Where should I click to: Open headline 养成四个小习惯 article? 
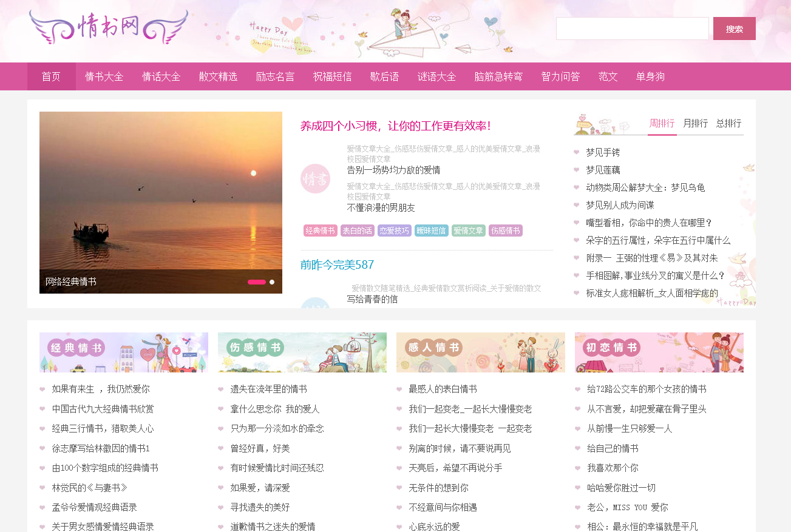[395, 126]
